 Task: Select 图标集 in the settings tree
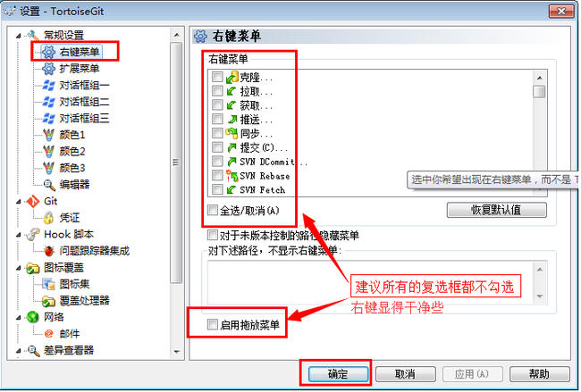pos(74,284)
